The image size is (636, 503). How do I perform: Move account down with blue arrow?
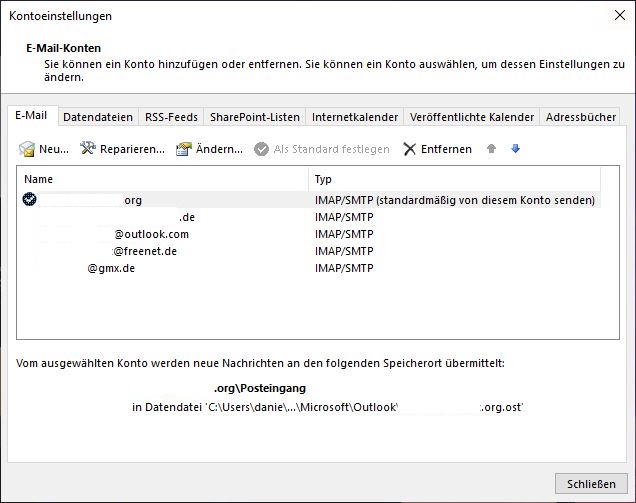point(516,148)
